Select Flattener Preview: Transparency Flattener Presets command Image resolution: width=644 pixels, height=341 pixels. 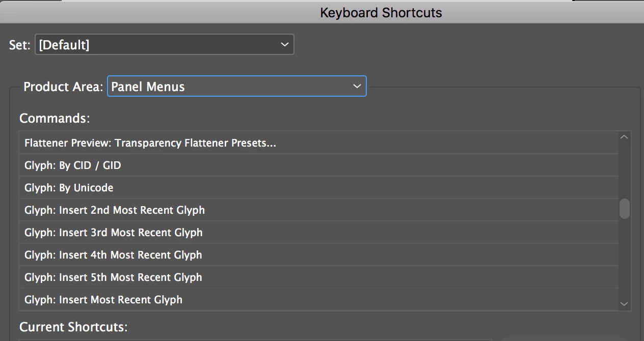[x=150, y=143]
